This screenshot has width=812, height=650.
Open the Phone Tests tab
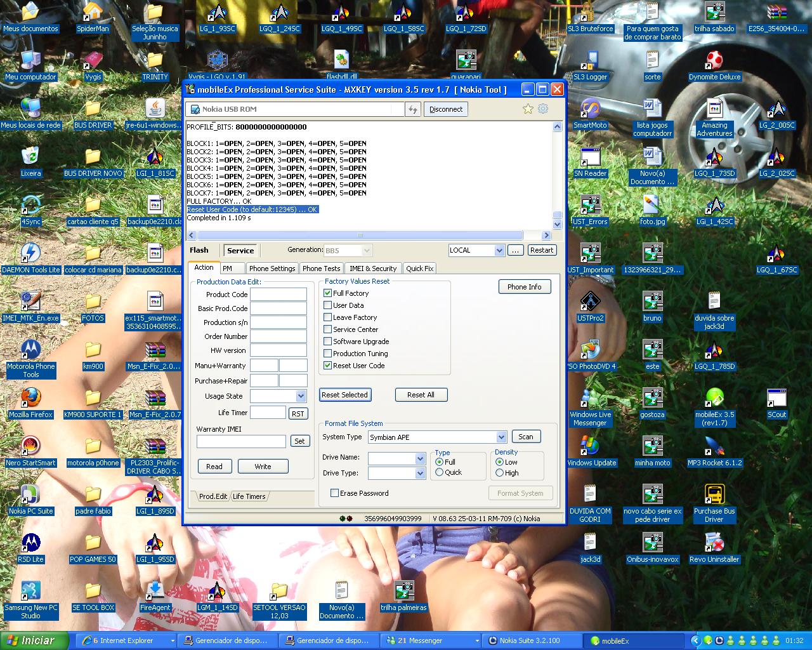(x=321, y=269)
